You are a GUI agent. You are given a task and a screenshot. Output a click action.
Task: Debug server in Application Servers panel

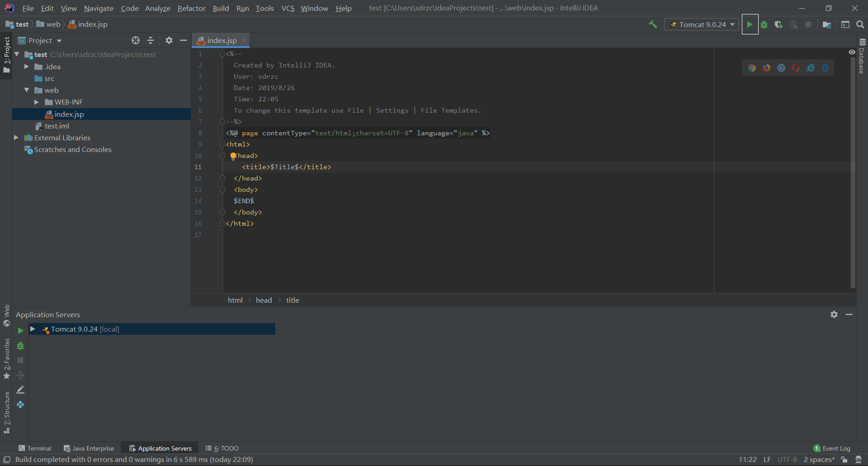tap(20, 346)
